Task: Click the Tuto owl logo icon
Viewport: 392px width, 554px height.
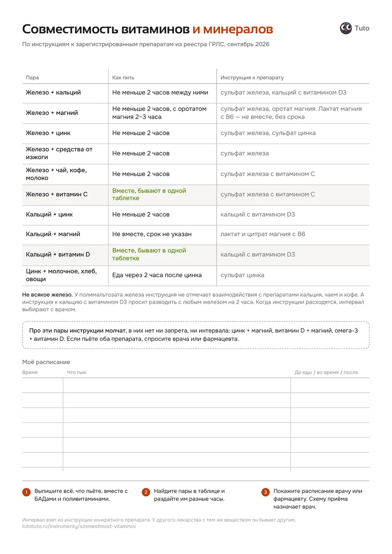Action: pos(346,28)
